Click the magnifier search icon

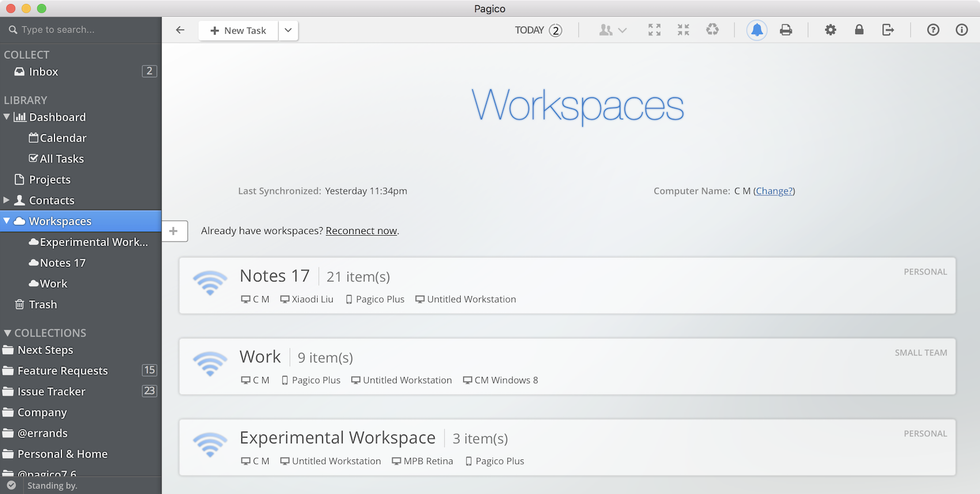click(13, 29)
